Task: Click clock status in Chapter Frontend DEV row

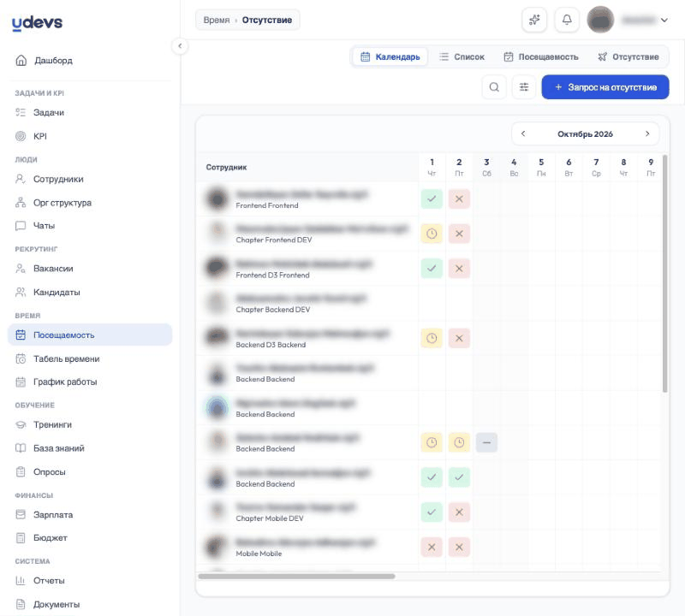Action: pos(432,234)
